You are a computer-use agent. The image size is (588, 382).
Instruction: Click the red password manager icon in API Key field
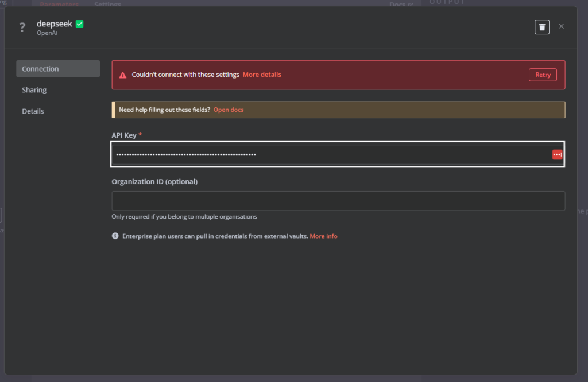557,154
